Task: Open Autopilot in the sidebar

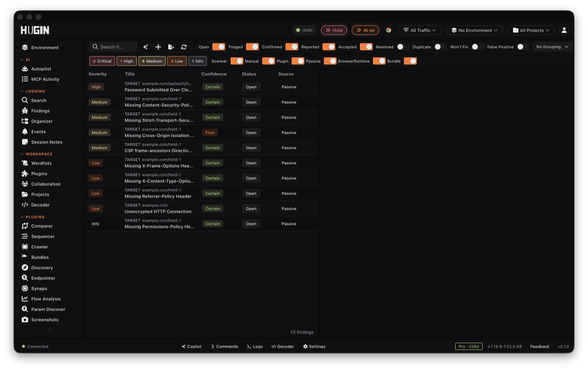Action: tap(41, 69)
